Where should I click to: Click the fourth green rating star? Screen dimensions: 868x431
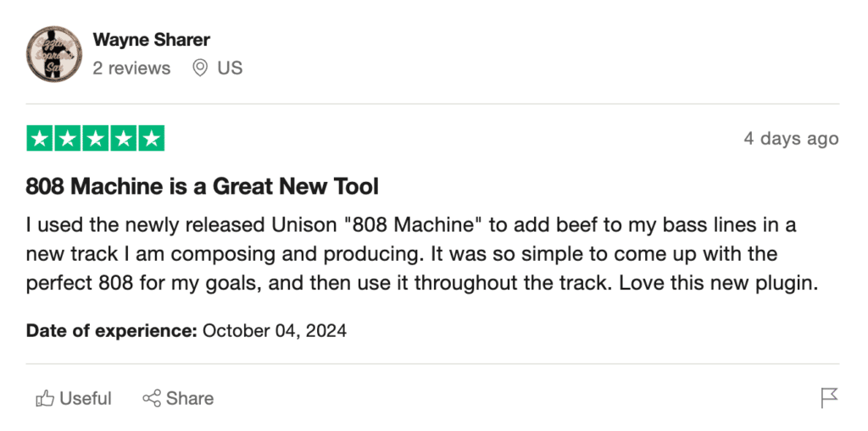pyautogui.click(x=123, y=138)
